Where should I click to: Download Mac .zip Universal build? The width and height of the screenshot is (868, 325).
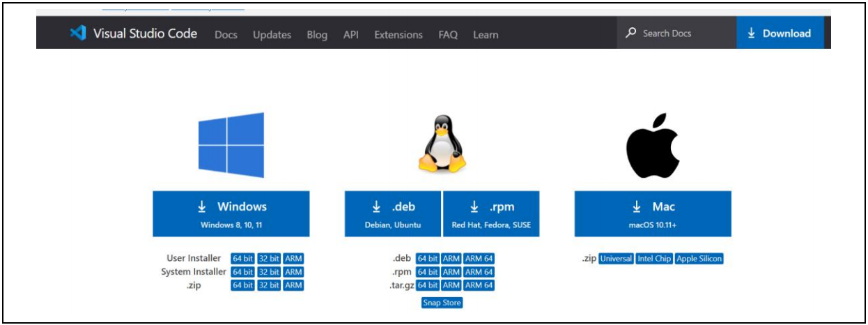[x=616, y=259]
